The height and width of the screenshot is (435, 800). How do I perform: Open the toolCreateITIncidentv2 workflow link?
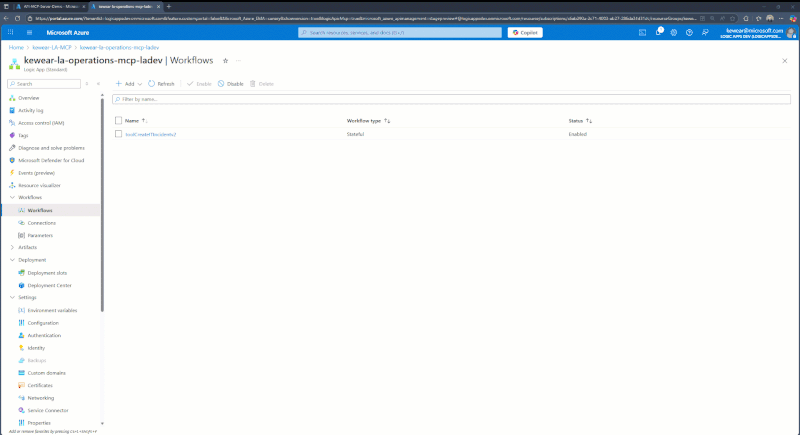(151, 134)
